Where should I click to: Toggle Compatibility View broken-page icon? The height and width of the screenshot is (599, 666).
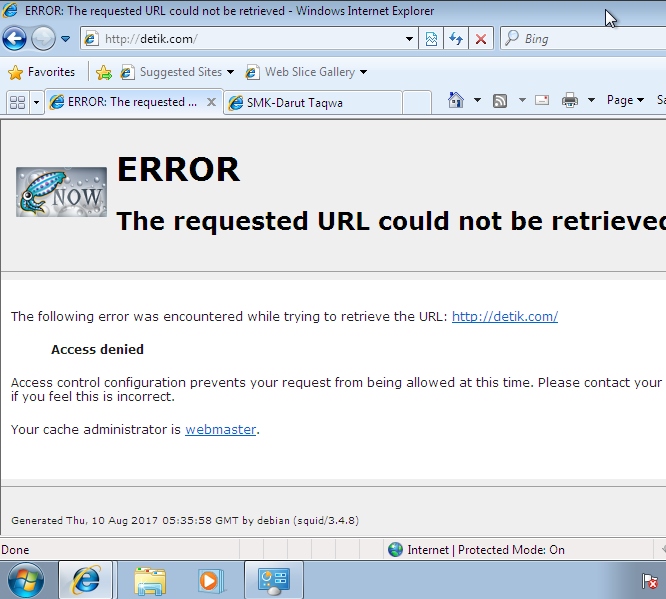pos(431,39)
